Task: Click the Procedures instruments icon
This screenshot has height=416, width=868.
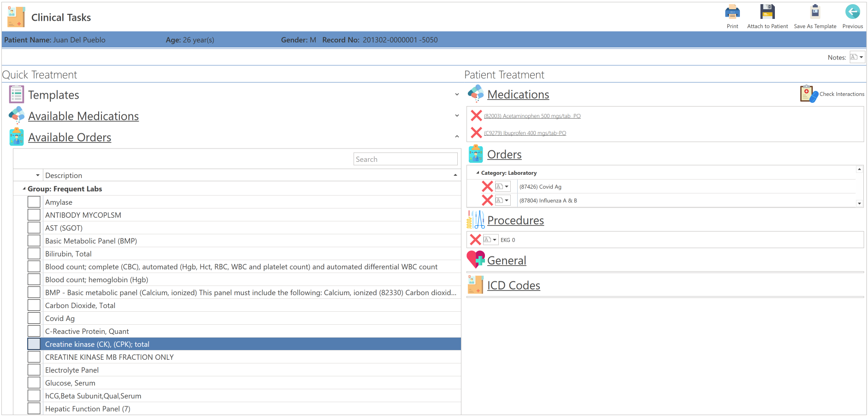Action: [x=476, y=220]
